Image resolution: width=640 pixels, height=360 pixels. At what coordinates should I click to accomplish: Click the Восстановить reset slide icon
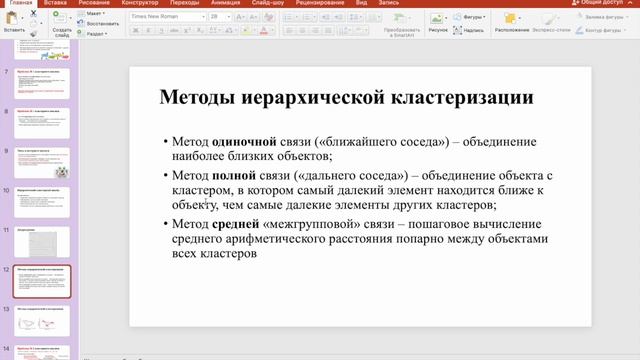[81, 24]
